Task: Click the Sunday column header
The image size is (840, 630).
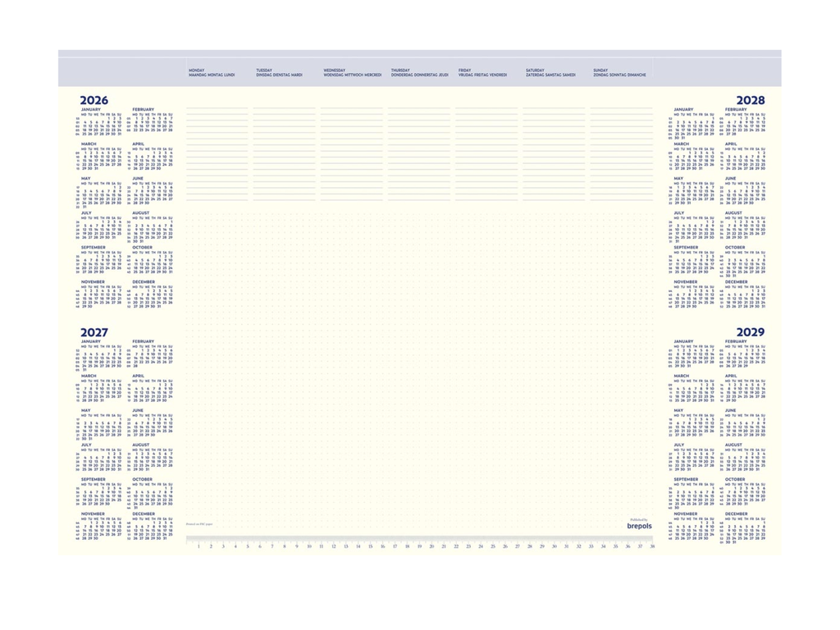Action: (619, 72)
